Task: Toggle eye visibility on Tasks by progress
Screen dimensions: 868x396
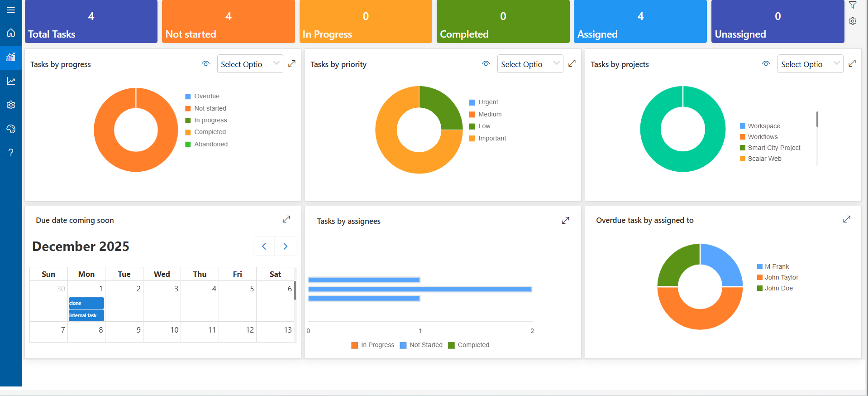Action: tap(205, 64)
